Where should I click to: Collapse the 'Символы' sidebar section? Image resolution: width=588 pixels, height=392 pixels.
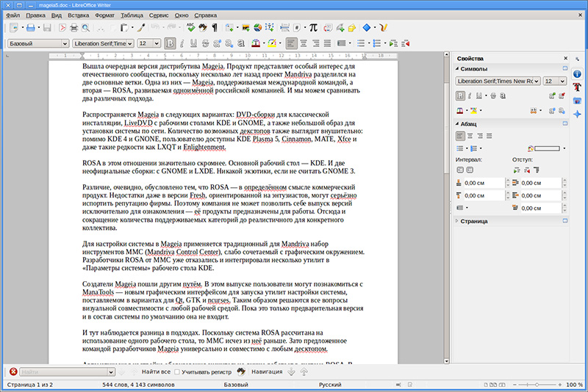pyautogui.click(x=456, y=68)
